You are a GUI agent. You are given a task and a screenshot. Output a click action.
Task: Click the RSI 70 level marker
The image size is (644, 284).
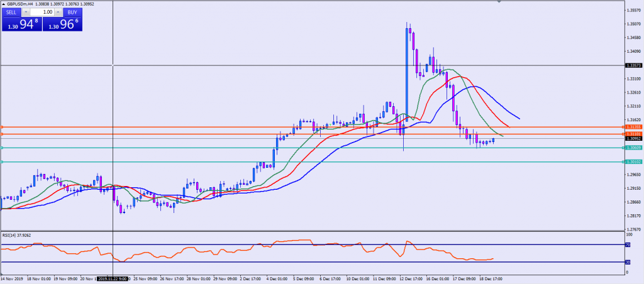(627, 244)
